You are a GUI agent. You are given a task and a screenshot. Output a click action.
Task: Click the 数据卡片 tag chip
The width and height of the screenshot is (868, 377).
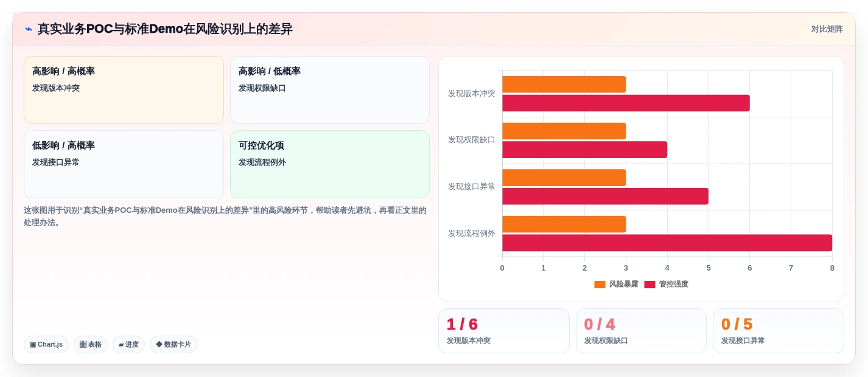coord(173,344)
